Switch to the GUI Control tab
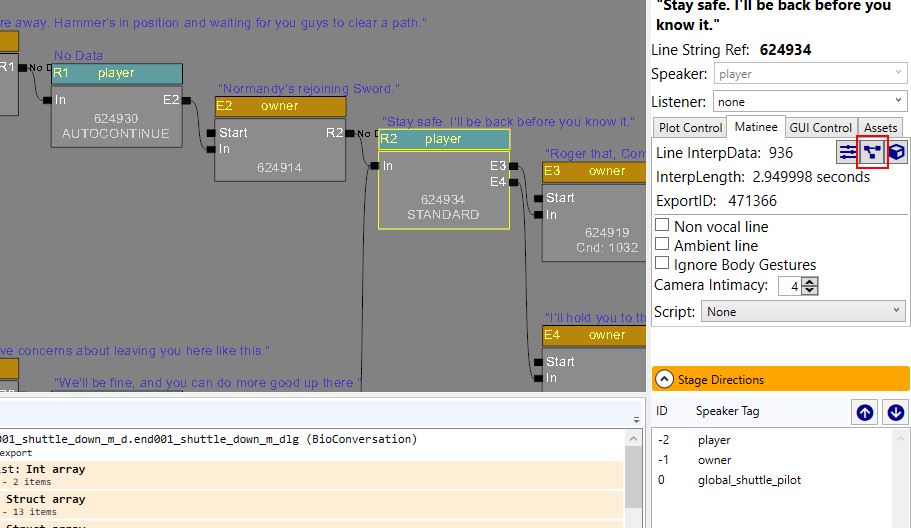 click(820, 127)
